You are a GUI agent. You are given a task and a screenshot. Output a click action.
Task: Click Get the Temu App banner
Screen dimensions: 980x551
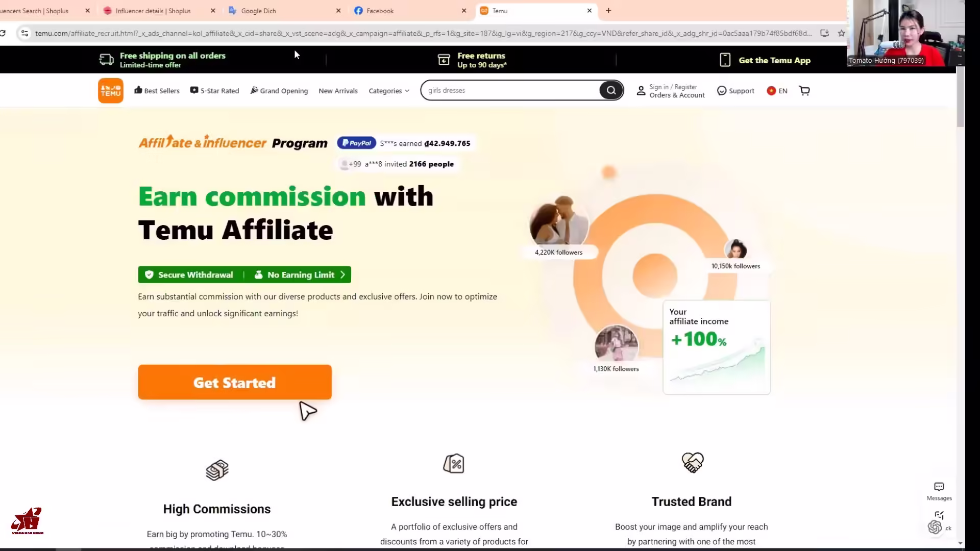764,60
